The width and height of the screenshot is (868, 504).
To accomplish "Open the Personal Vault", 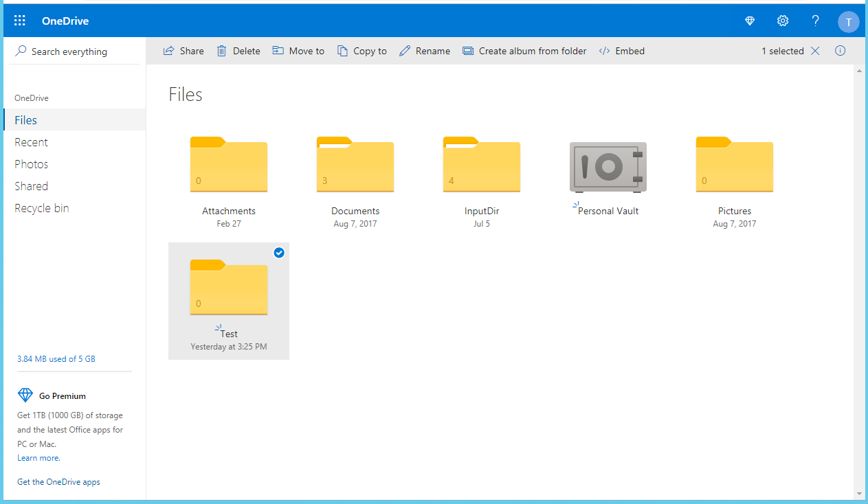I will 608,167.
